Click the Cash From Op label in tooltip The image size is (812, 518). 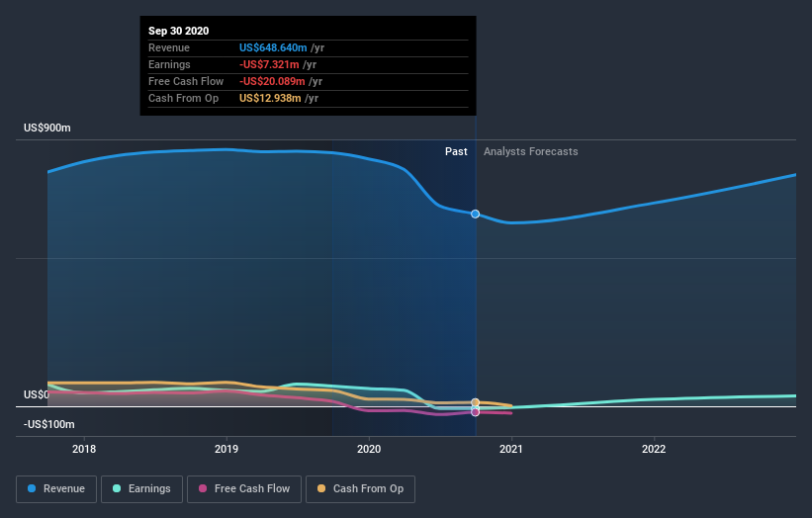[183, 98]
